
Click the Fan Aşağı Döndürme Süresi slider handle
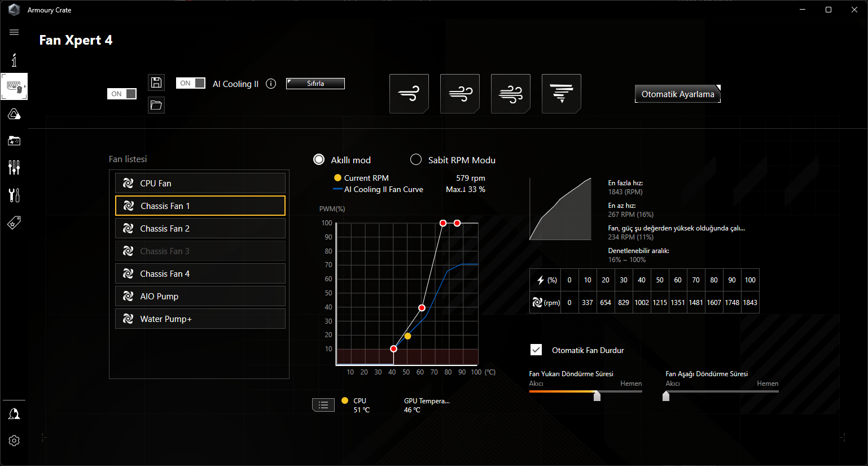click(x=666, y=396)
